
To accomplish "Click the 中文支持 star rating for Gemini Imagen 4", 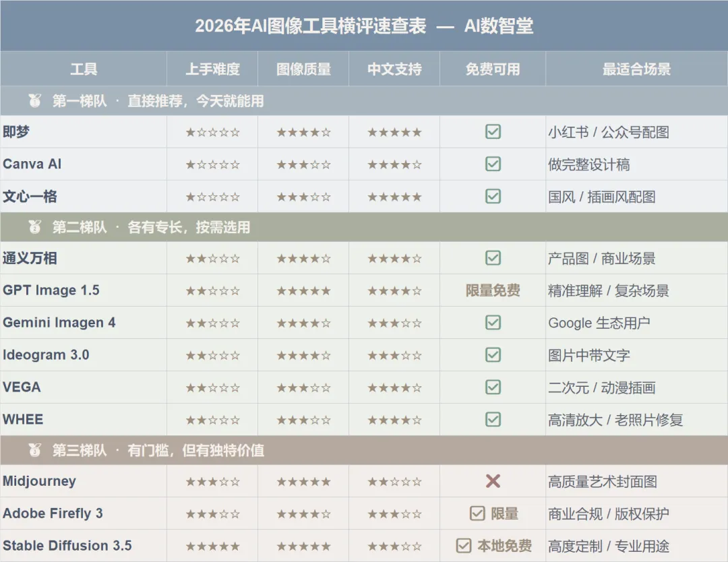I will 394,323.
